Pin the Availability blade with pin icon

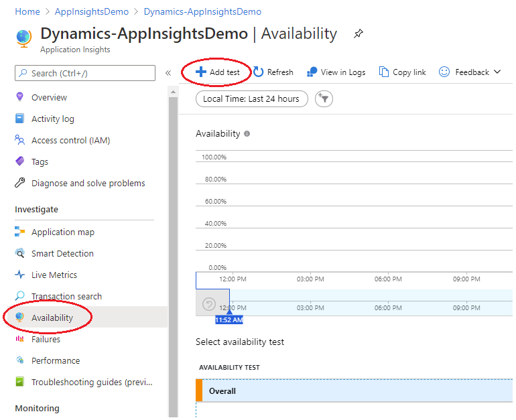(359, 33)
